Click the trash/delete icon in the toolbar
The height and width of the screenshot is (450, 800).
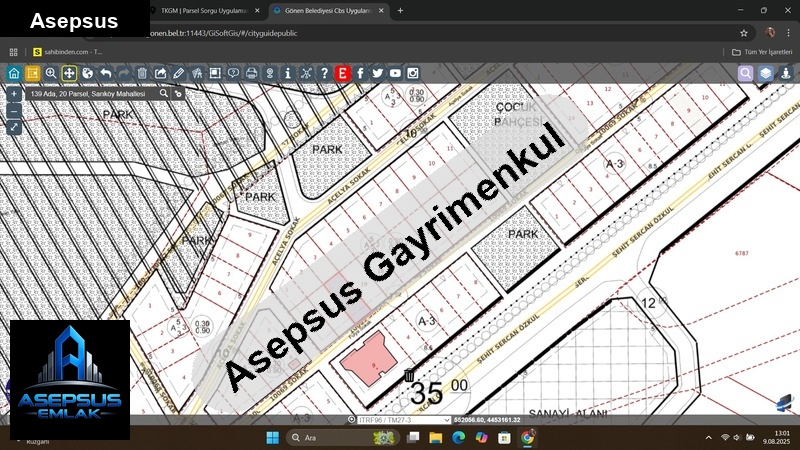[142, 73]
